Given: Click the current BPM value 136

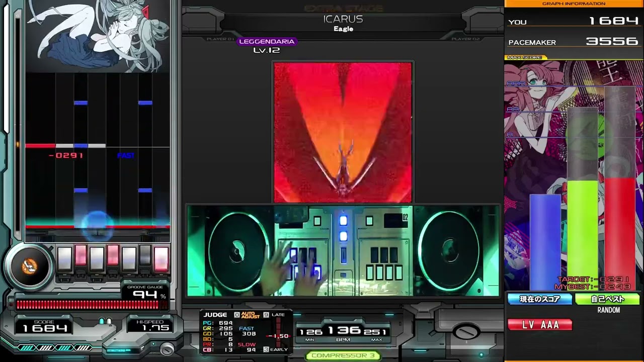Looking at the screenshot, I should click(344, 330).
